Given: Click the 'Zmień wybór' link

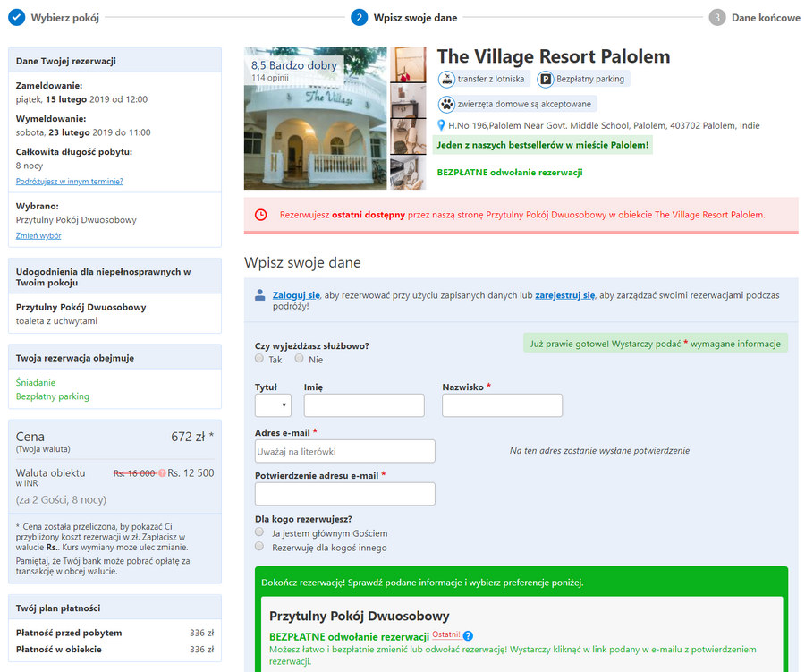Looking at the screenshot, I should pos(38,236).
